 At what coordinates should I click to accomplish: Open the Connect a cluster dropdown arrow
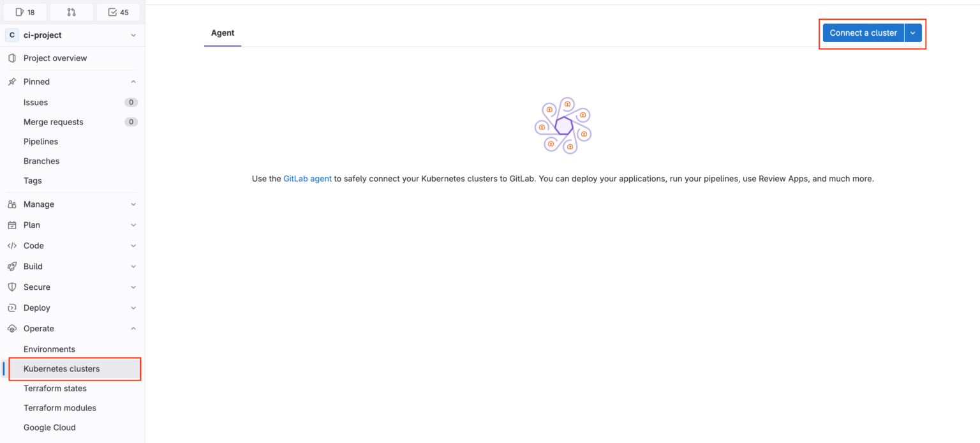tap(913, 33)
